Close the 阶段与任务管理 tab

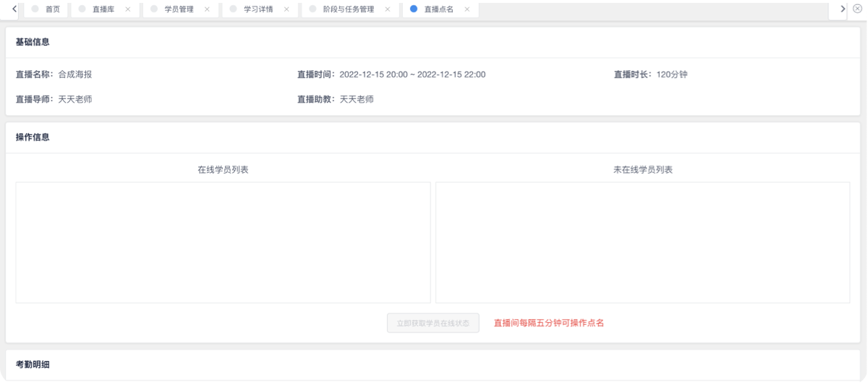coord(388,9)
